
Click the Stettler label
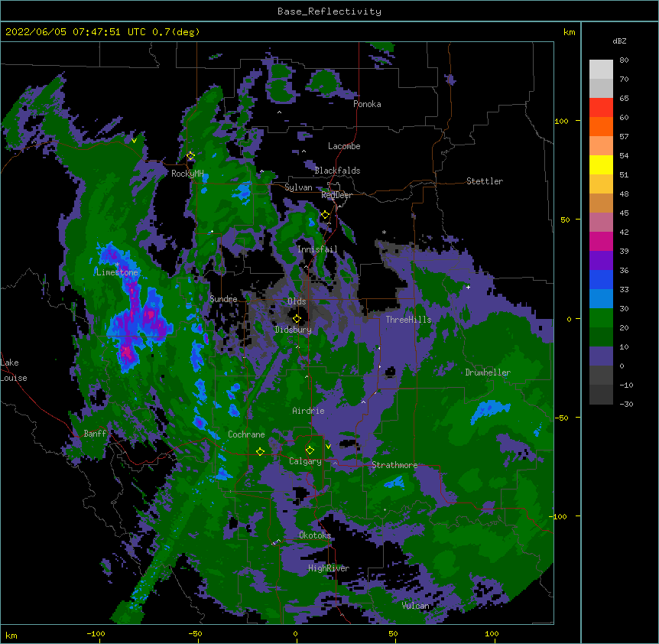(485, 181)
